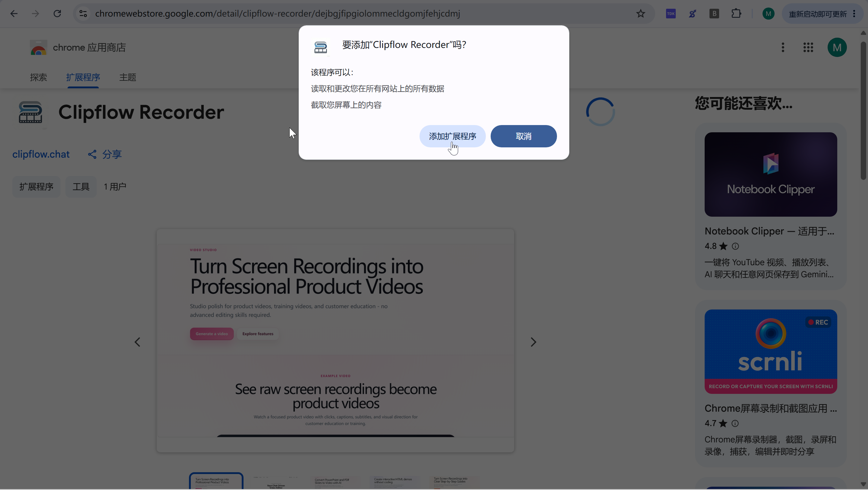Click the "1 用户" user count text

[x=115, y=186]
